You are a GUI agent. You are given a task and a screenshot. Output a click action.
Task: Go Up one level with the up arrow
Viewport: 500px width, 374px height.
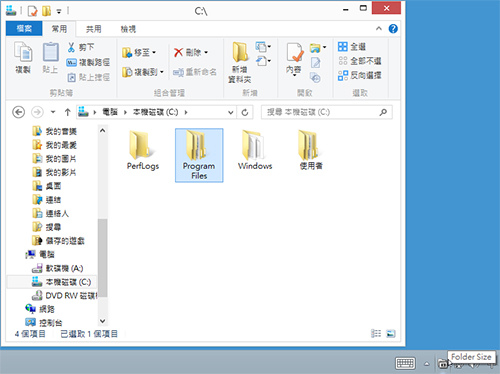coord(68,112)
